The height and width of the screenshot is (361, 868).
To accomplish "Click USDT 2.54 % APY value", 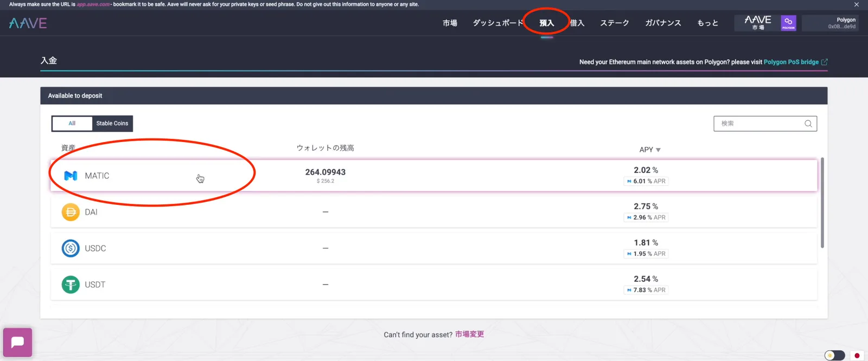I will point(646,279).
